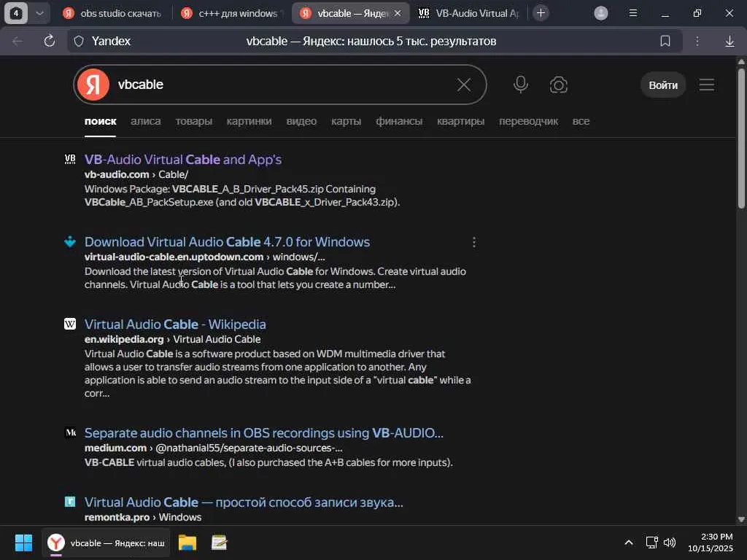The width and height of the screenshot is (747, 560).
Task: Reload the current page
Action: (49, 42)
